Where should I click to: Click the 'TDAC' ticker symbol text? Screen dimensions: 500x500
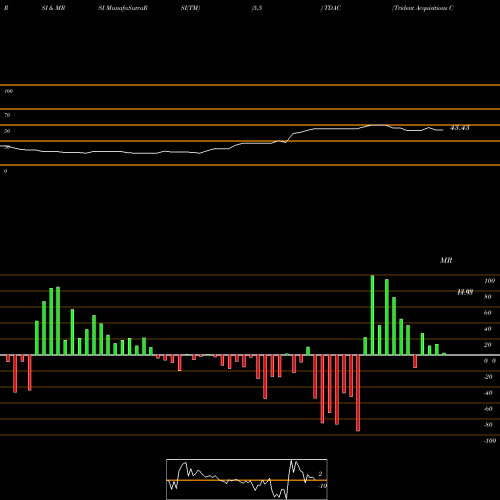tap(332, 8)
